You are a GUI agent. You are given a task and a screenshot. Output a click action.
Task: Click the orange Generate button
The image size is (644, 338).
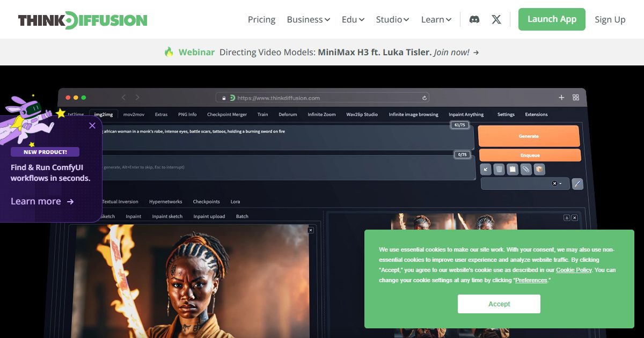tap(529, 136)
